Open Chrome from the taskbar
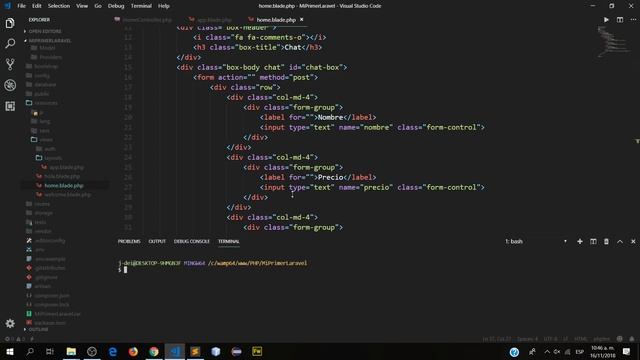640x360 pixels. pyautogui.click(x=154, y=351)
